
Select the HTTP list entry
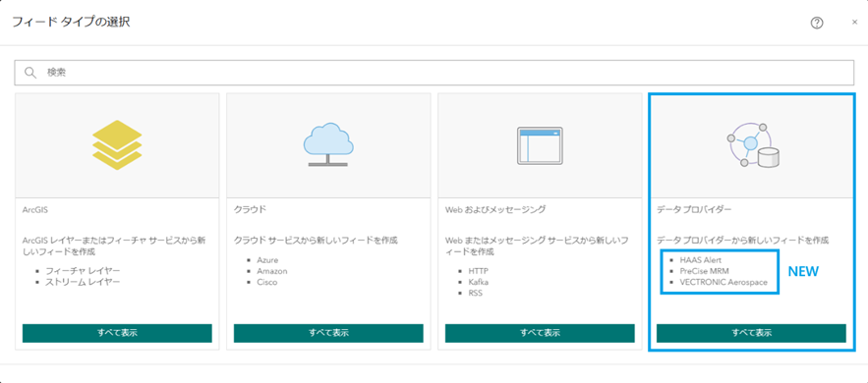pyautogui.click(x=479, y=271)
